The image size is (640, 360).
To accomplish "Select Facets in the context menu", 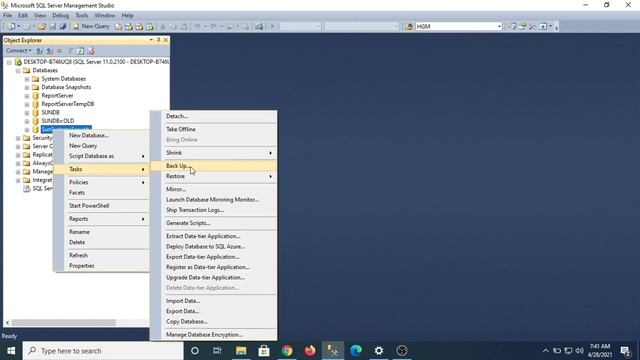I will tap(102, 192).
